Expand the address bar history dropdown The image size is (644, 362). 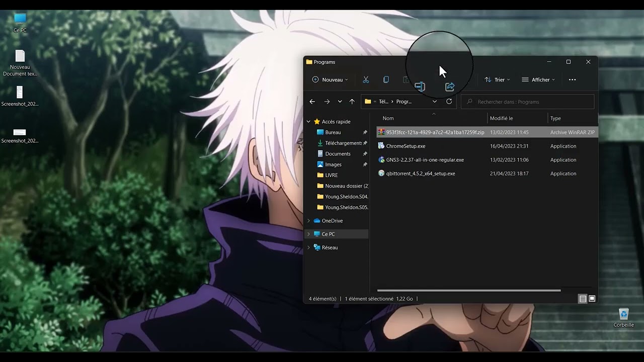[x=435, y=102]
